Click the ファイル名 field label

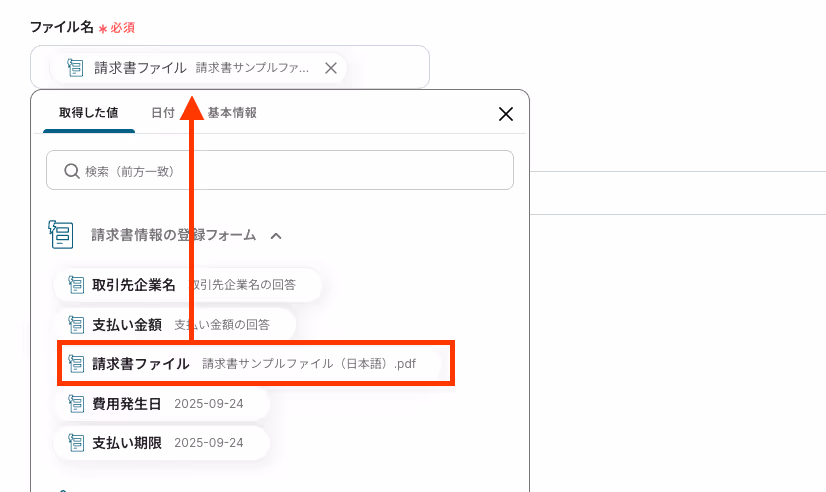coord(62,27)
